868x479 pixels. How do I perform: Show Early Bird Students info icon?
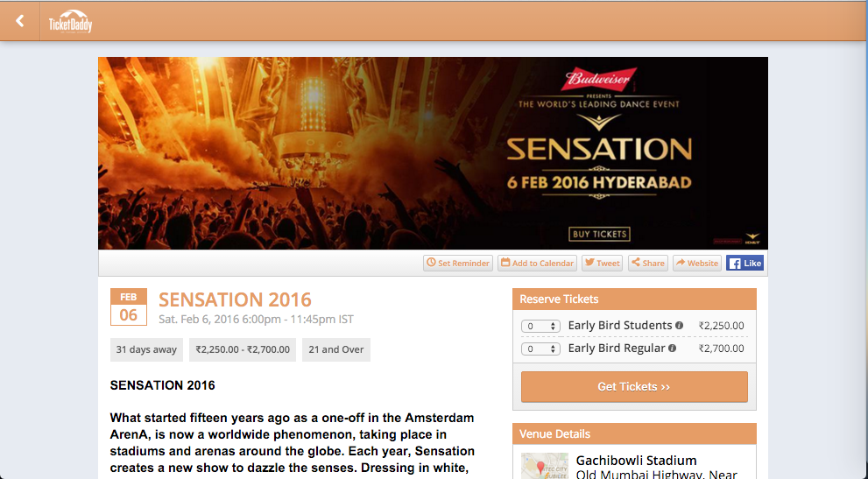(x=679, y=326)
